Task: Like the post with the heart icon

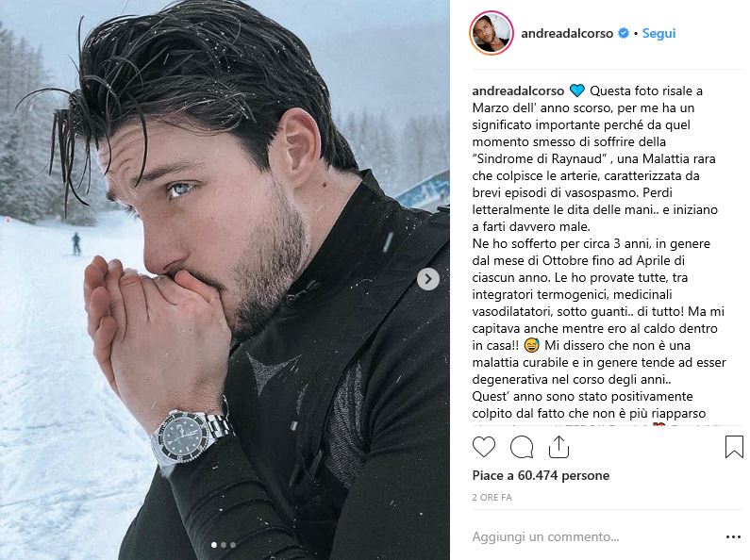Action: coord(484,447)
